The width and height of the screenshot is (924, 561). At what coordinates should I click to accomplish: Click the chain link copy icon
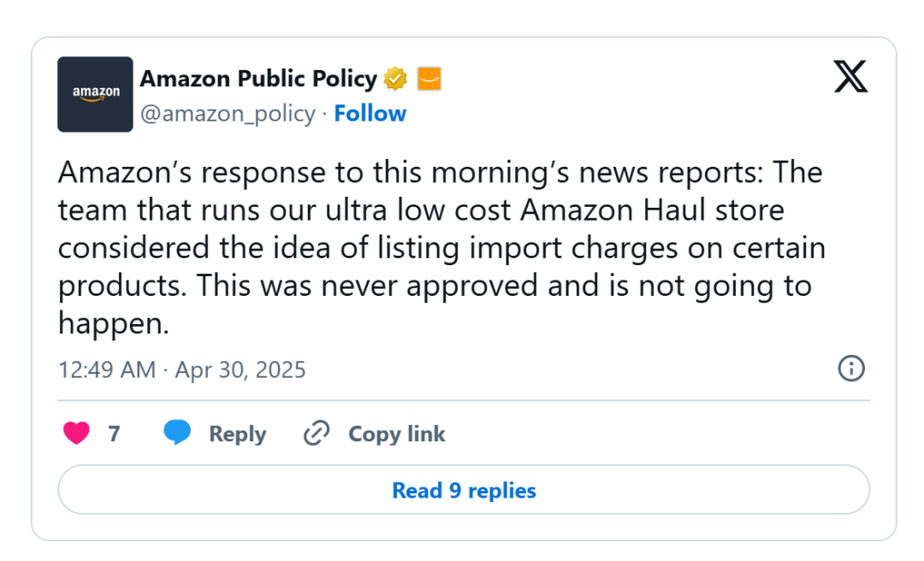pyautogui.click(x=317, y=433)
